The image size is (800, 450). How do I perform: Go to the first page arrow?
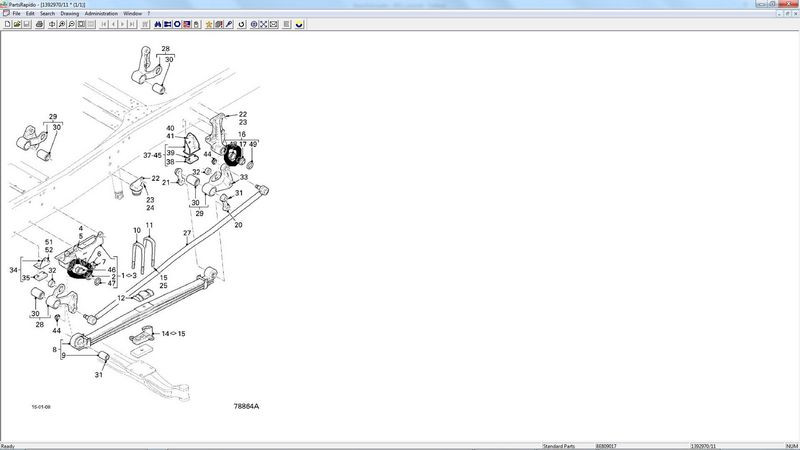click(104, 24)
